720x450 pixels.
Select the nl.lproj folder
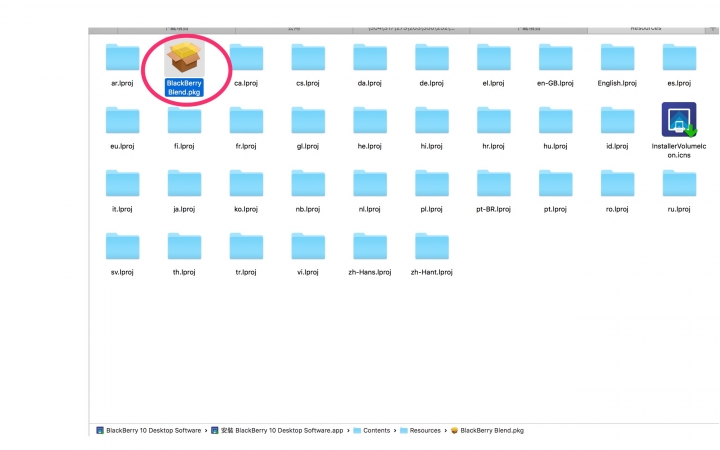tap(370, 183)
